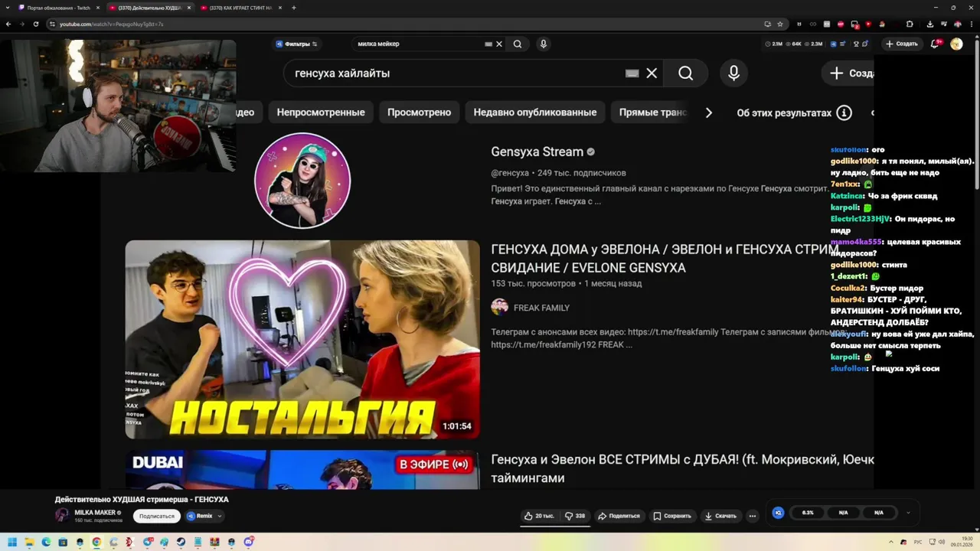Open YouTube notifications bell
The width and height of the screenshot is (980, 551).
(935, 44)
